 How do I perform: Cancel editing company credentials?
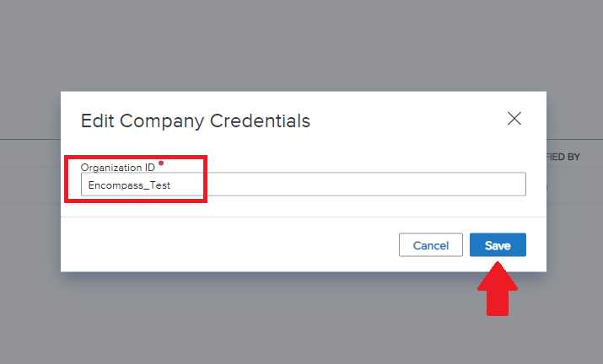431,245
